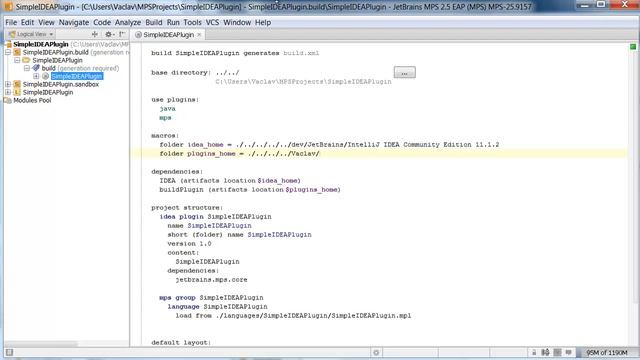Click the build model icon
Screen dimensions: 640x360
[36, 68]
